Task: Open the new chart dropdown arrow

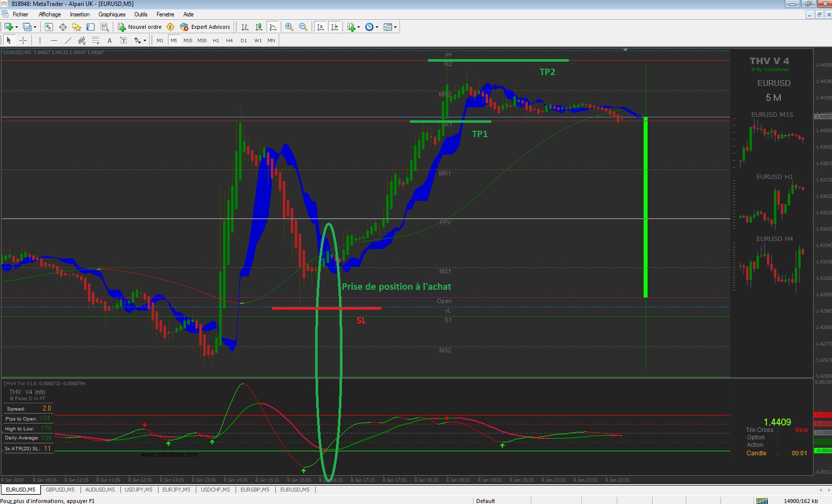Action: click(x=16, y=27)
